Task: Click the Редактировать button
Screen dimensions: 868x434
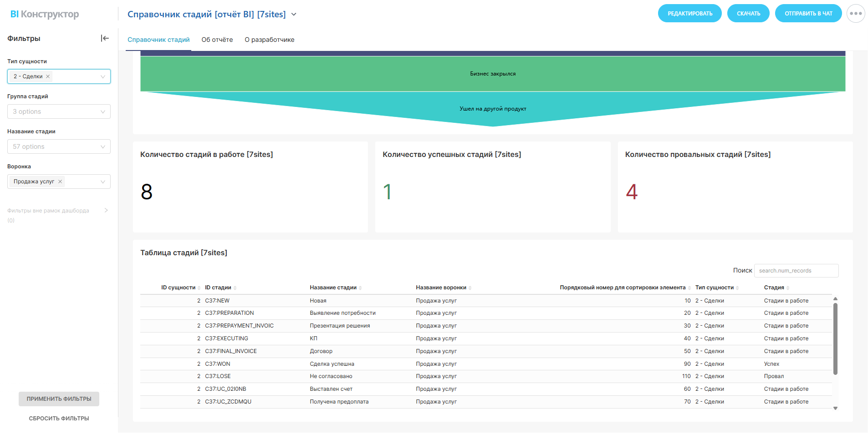Action: coord(689,14)
